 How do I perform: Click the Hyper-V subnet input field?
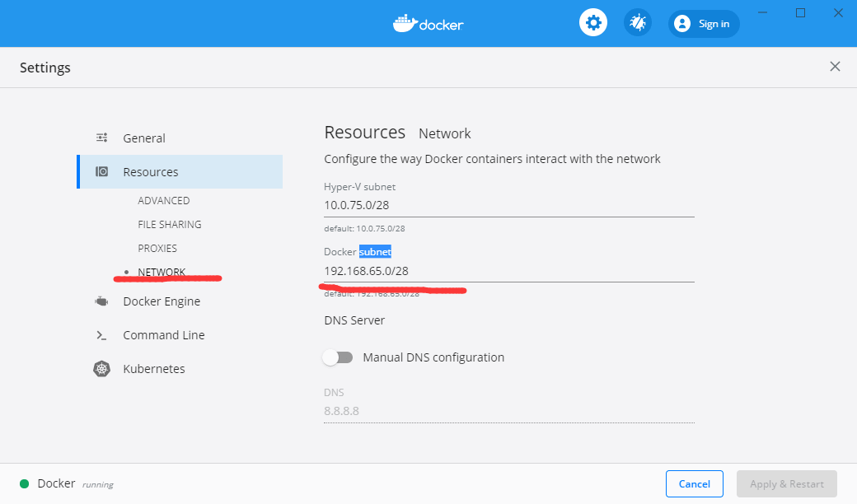tap(508, 205)
